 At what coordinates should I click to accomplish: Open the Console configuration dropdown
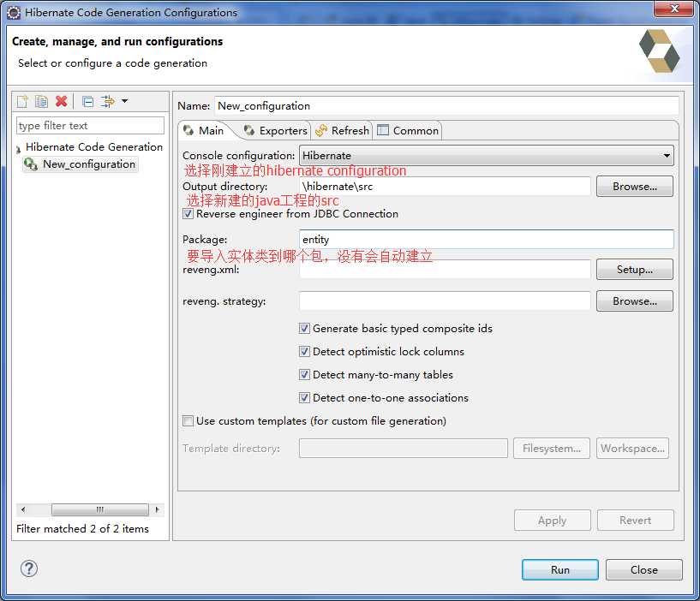coord(486,156)
